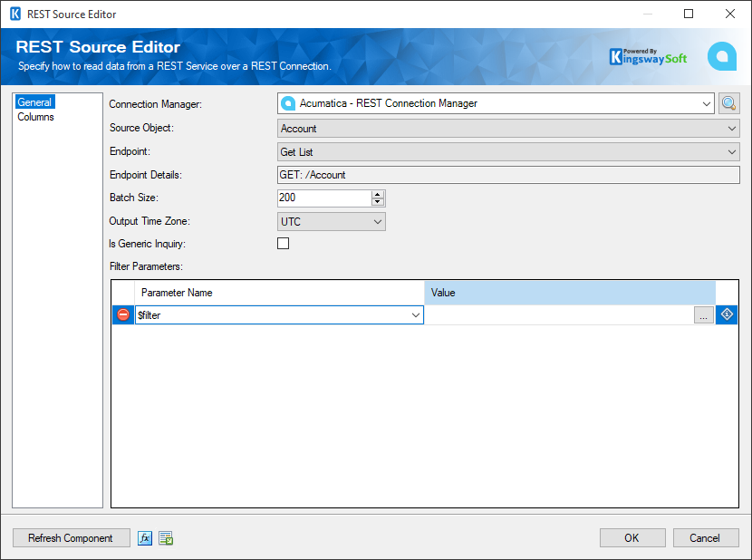Open the expression editor (fx icon)
This screenshot has height=560, width=752.
point(145,537)
